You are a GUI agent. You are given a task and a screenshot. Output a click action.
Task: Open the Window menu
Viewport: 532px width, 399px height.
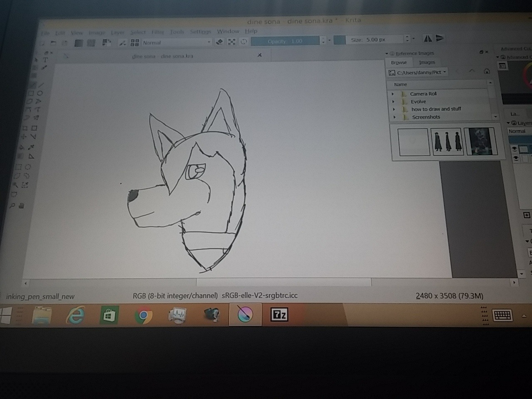point(228,31)
